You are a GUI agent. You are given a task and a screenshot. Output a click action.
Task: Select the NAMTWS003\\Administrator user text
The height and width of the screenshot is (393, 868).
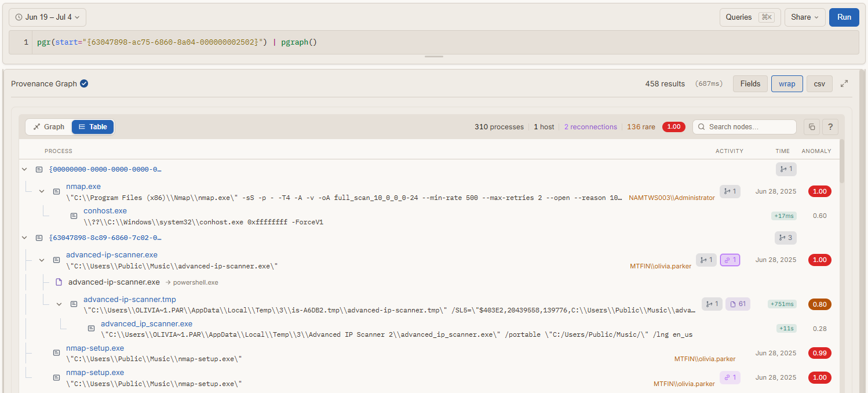(672, 198)
